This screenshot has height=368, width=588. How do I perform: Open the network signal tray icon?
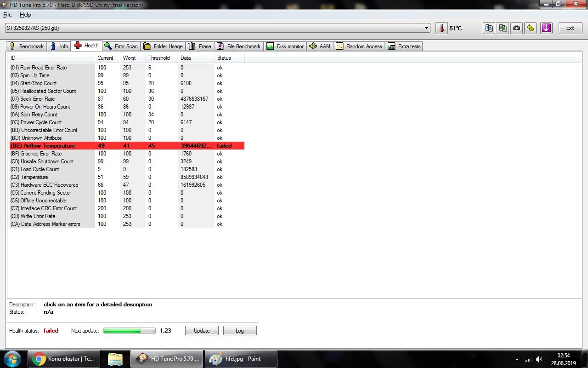(528, 359)
